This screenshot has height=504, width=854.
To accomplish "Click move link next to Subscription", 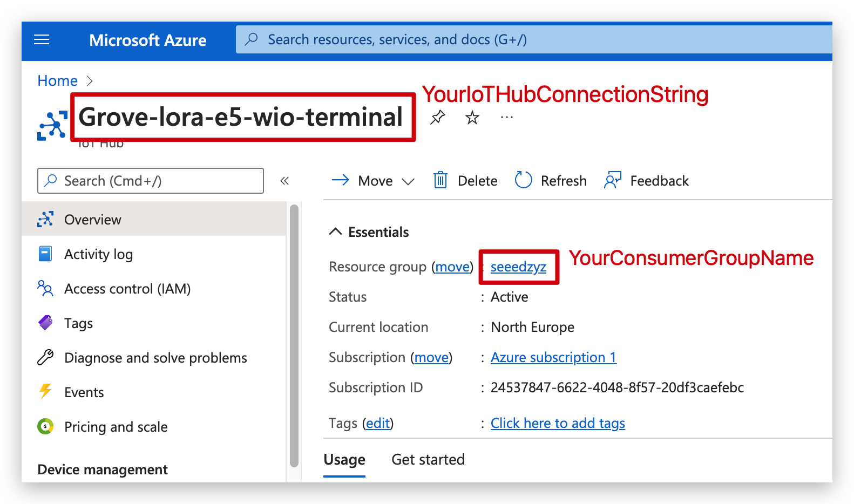I will coord(431,357).
